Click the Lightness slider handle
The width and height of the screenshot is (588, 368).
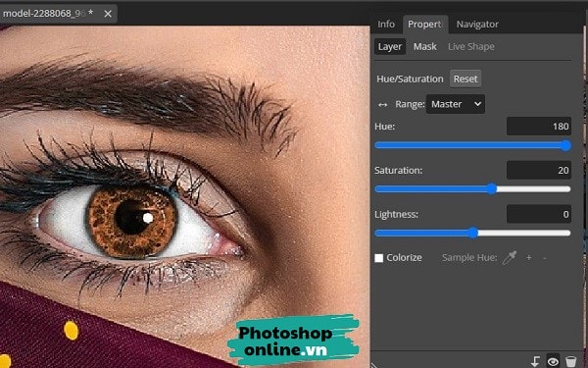(473, 233)
